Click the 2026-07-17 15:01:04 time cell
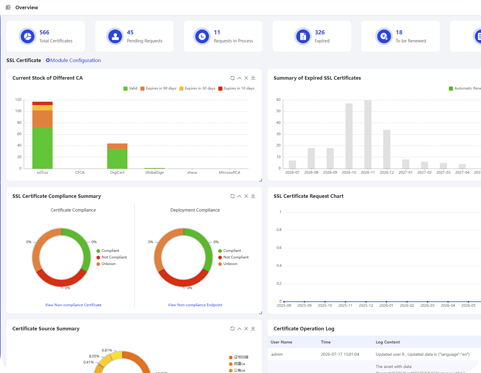The width and height of the screenshot is (481, 373). point(340,354)
